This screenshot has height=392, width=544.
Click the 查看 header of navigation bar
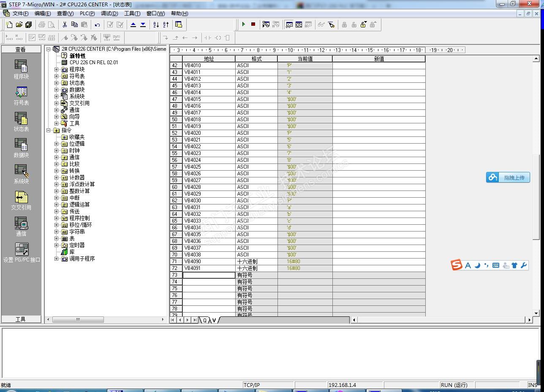point(21,49)
